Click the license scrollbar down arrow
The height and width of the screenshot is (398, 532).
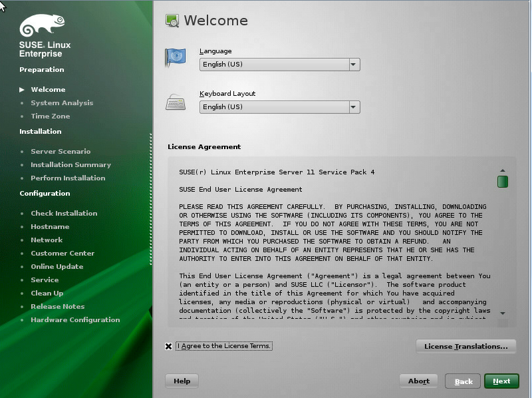coord(503,313)
